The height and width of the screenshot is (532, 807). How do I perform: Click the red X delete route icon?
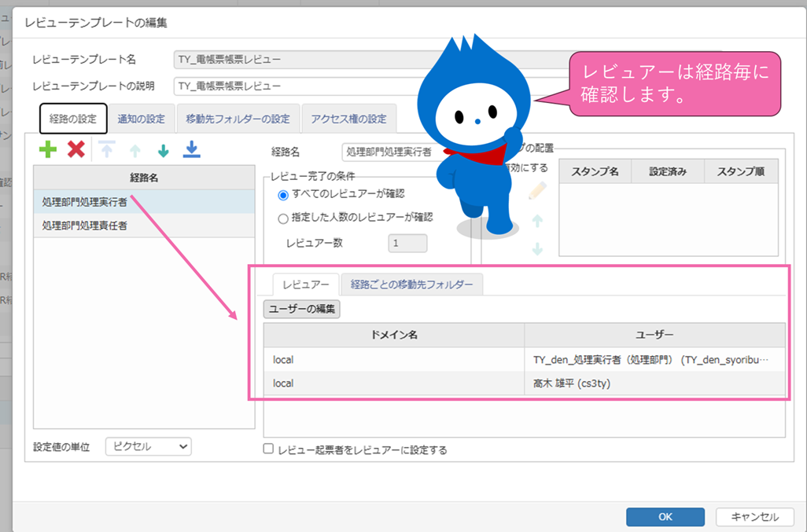pos(76,149)
